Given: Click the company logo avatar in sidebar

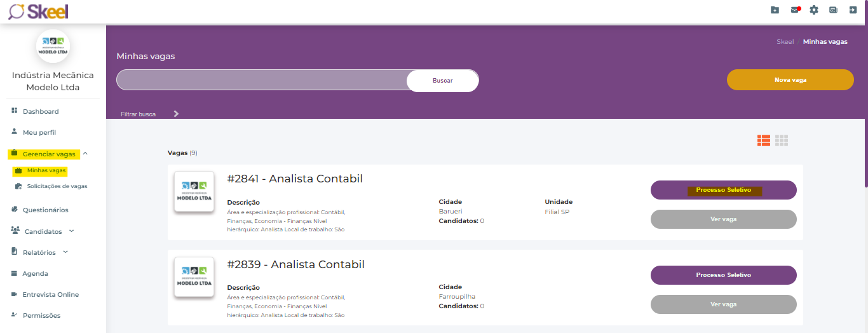Looking at the screenshot, I should pos(53,46).
